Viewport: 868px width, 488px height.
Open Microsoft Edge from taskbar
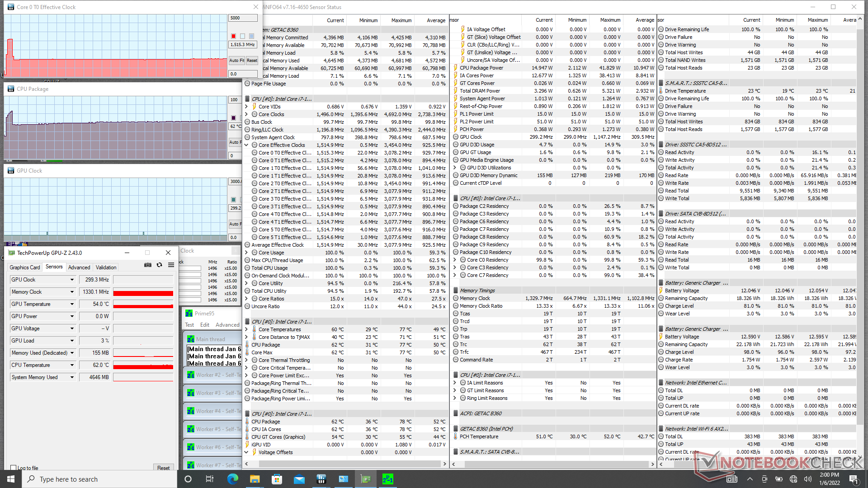point(232,479)
